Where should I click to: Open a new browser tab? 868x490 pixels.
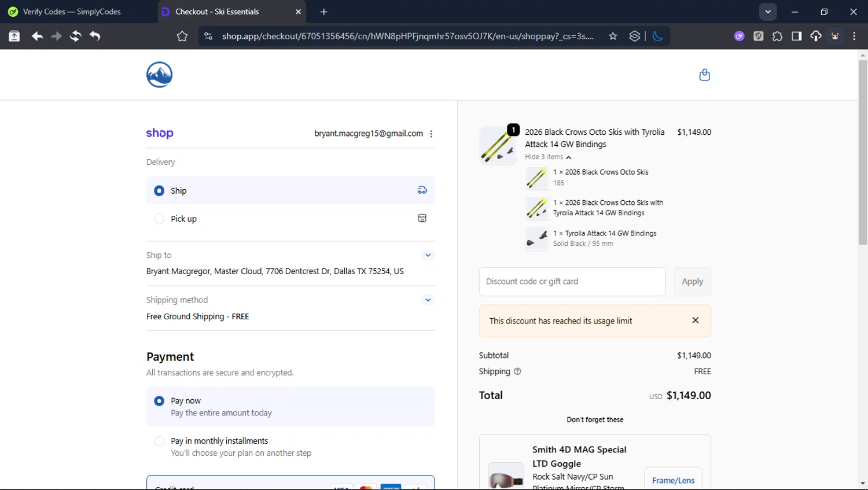pos(323,12)
